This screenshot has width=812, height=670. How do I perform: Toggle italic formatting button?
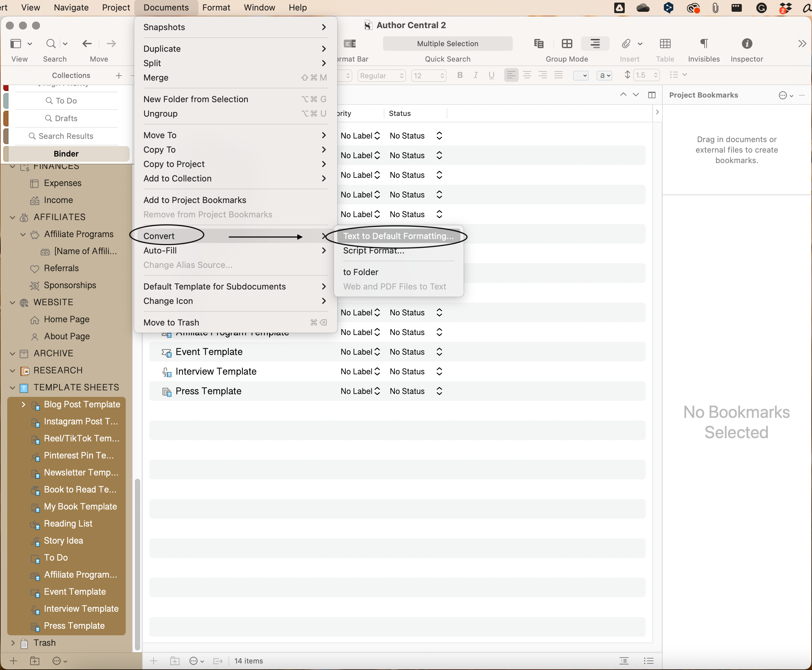click(x=475, y=75)
